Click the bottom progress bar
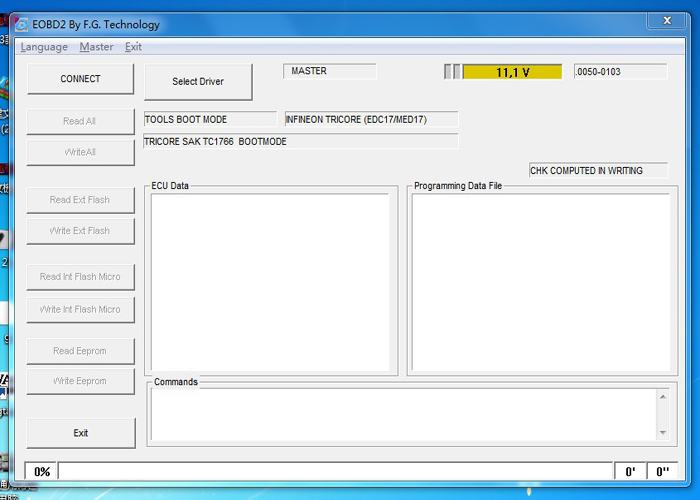This screenshot has width=700, height=500. click(x=335, y=471)
